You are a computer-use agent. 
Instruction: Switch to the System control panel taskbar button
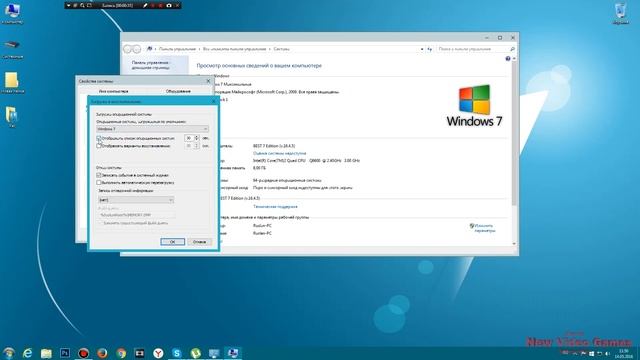pyautogui.click(x=233, y=353)
